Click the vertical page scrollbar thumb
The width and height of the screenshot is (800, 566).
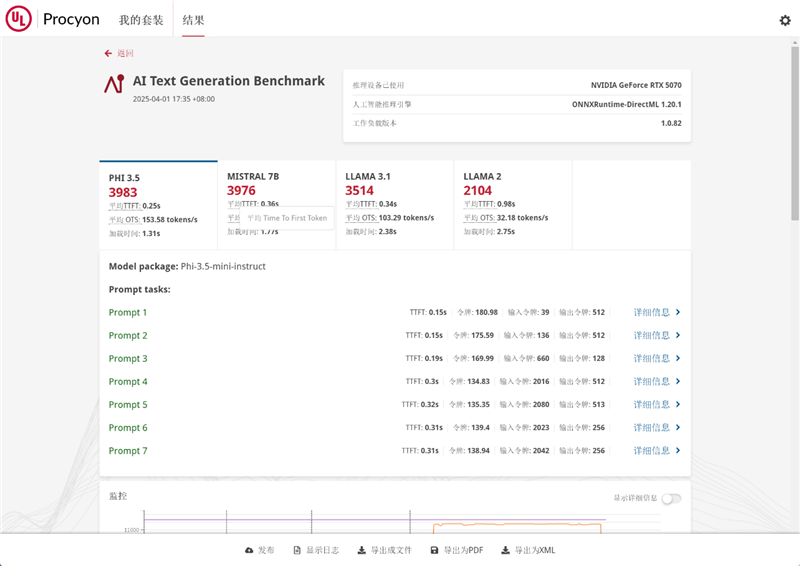(795, 134)
